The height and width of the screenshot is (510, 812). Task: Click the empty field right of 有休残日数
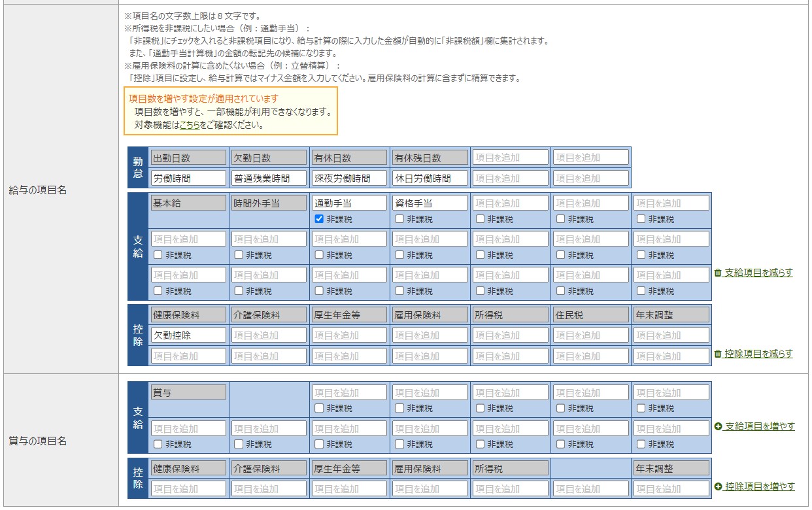pos(510,158)
